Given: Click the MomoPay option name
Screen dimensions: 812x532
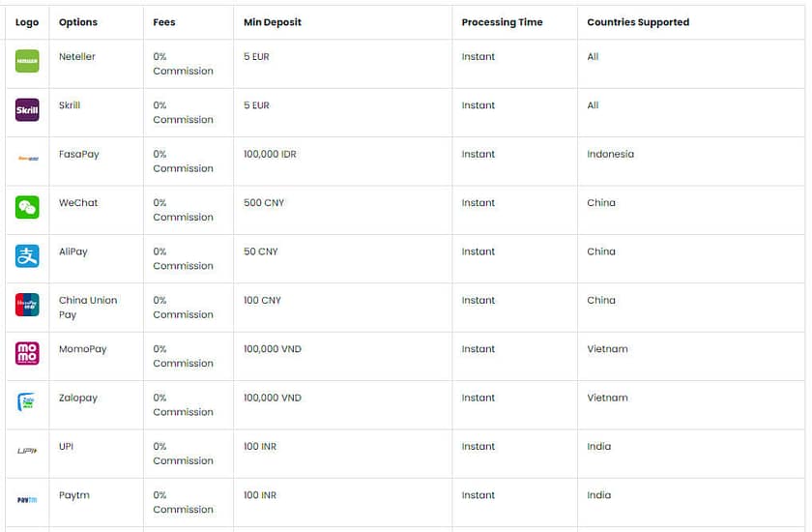Looking at the screenshot, I should 83,349.
